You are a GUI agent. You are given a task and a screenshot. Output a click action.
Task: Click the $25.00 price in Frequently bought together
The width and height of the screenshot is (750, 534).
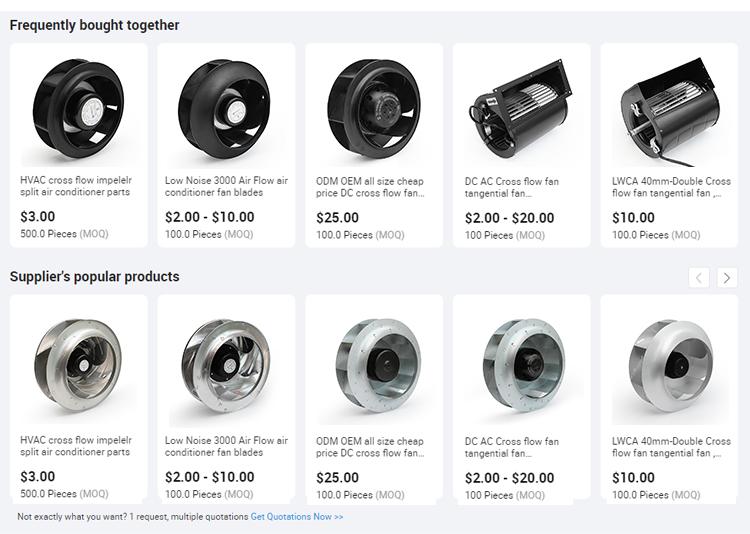point(337,218)
